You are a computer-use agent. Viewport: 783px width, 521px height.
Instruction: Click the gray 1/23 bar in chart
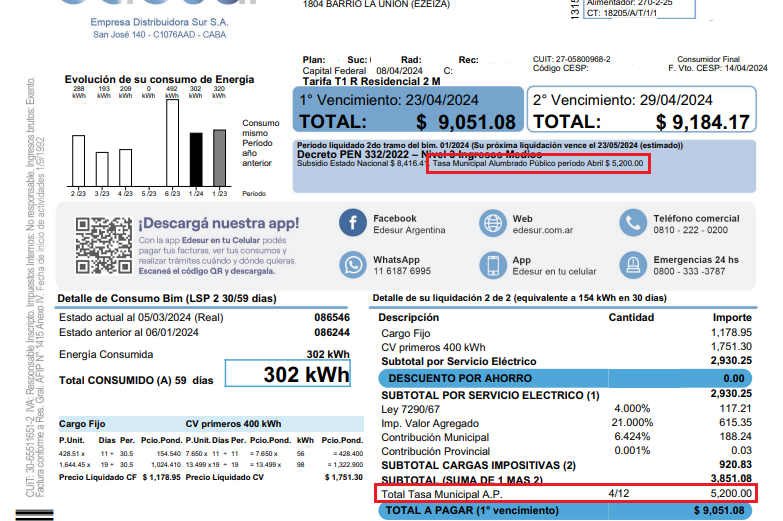pyautogui.click(x=219, y=158)
